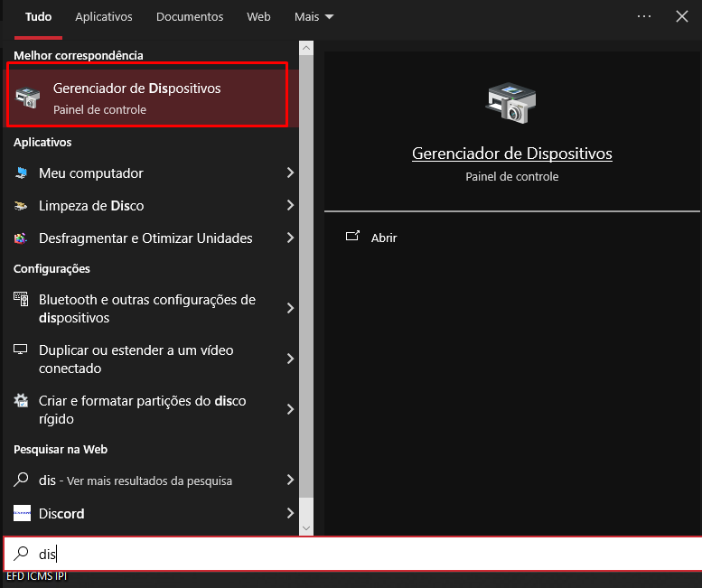Click the Bluetooth devices settings icon

(21, 298)
